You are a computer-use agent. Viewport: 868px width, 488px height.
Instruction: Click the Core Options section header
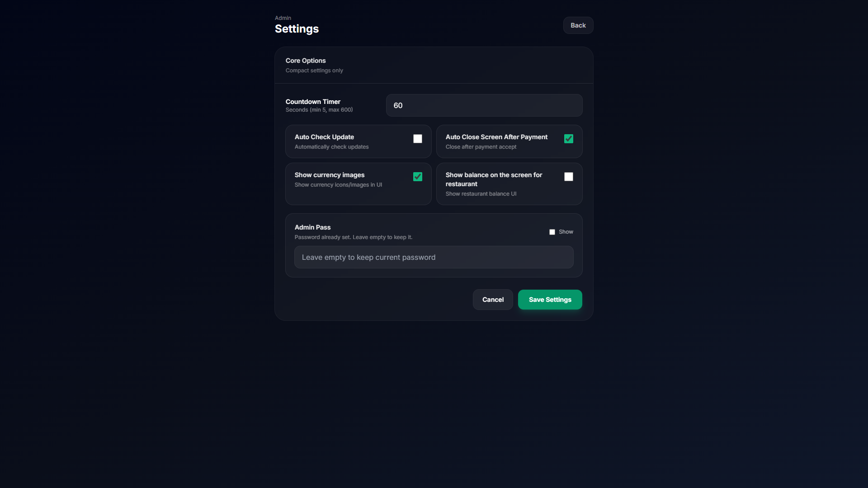(x=305, y=61)
